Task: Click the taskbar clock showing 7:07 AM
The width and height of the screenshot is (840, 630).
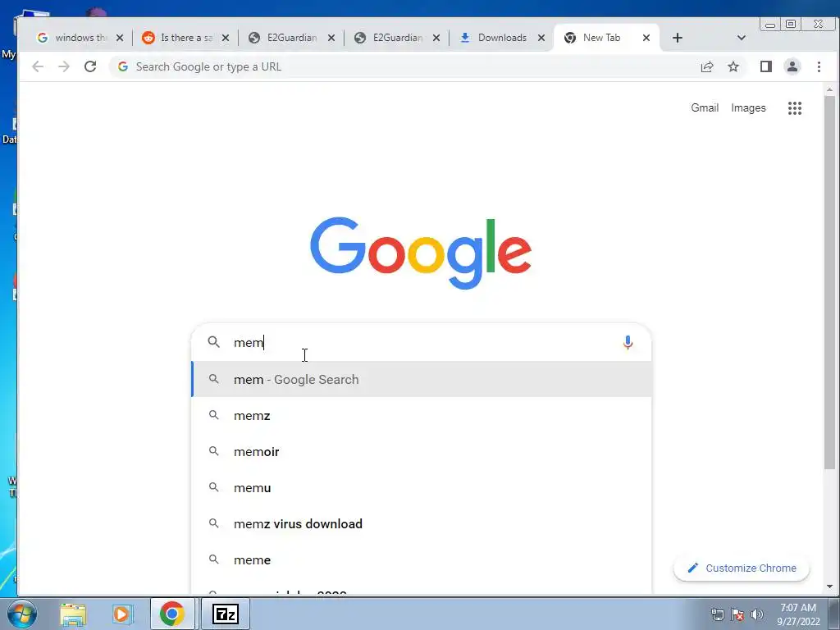Action: coord(798,614)
